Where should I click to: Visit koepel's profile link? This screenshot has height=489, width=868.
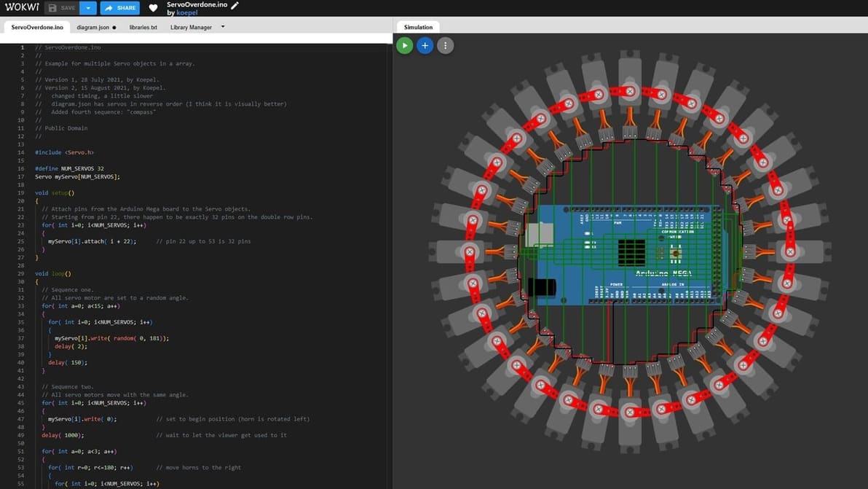pyautogui.click(x=187, y=12)
